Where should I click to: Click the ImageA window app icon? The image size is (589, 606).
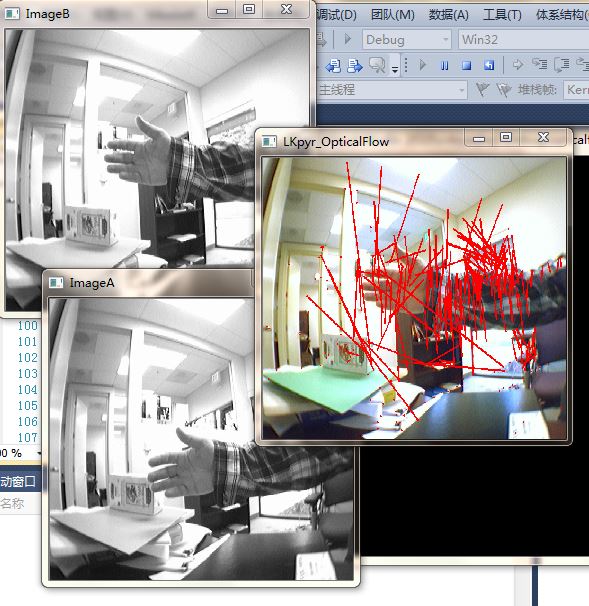pyautogui.click(x=56, y=283)
